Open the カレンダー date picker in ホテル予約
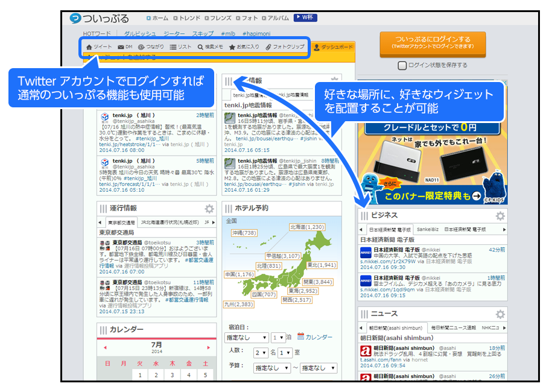The width and height of the screenshot is (549, 392). 315,337
